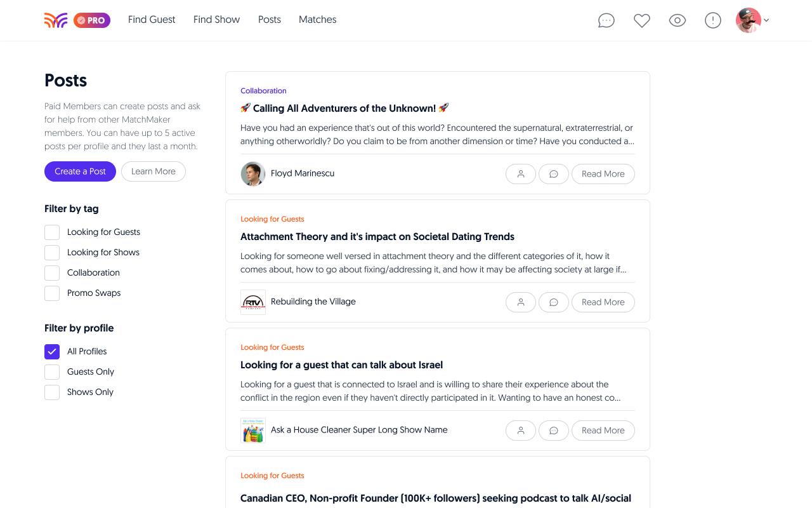Screen dimensions: 812x508
Task: Open the Find Guest menu
Action: (152, 20)
